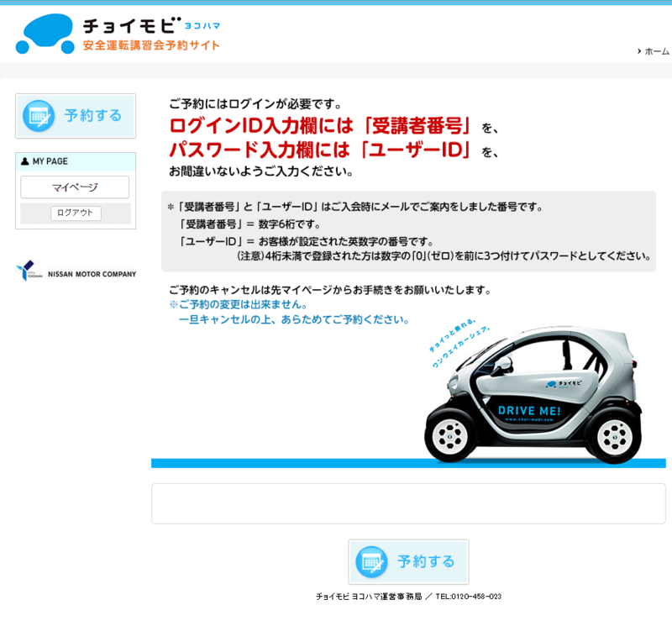Select the calendar icon in the bottom 予約する button
The width and height of the screenshot is (672, 621).
[372, 561]
